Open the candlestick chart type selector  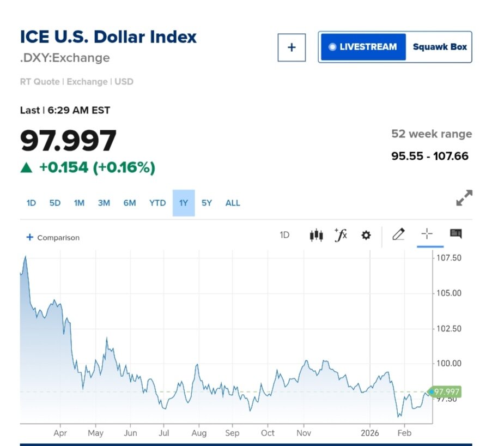pyautogui.click(x=316, y=235)
